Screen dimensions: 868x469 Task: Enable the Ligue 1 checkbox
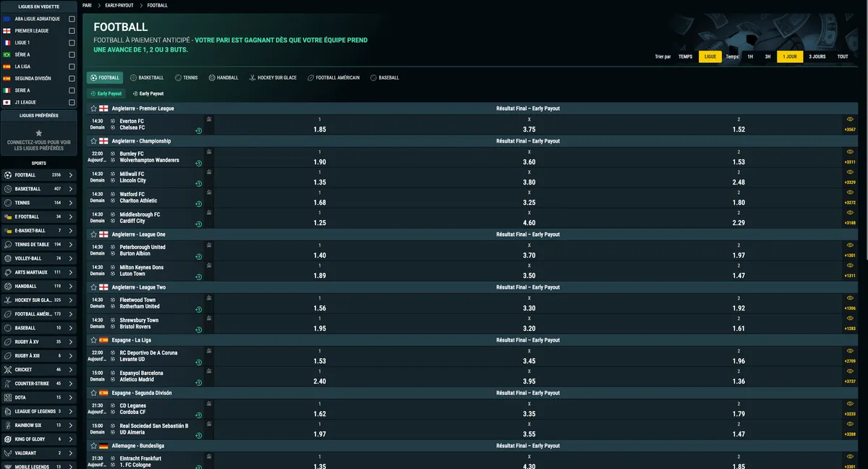71,43
